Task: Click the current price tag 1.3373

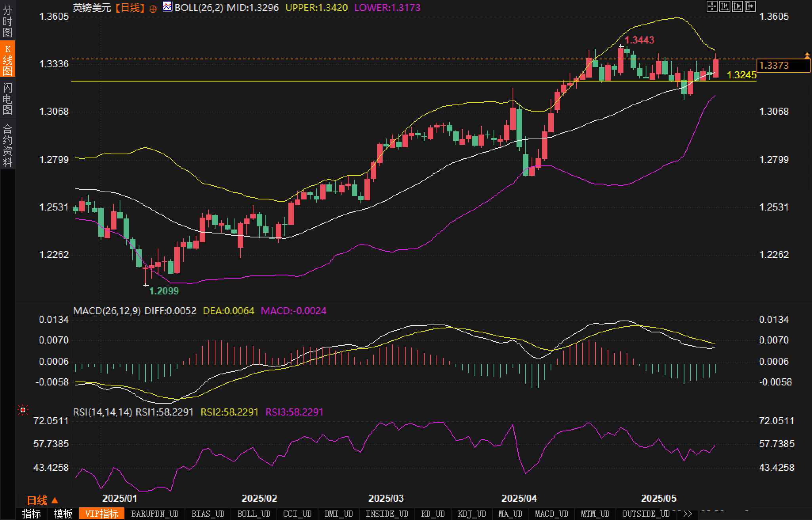Action: tap(783, 65)
